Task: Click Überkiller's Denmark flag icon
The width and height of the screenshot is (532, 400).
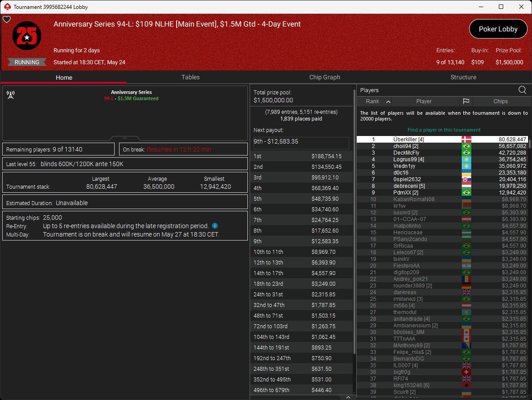Action: [x=466, y=140]
